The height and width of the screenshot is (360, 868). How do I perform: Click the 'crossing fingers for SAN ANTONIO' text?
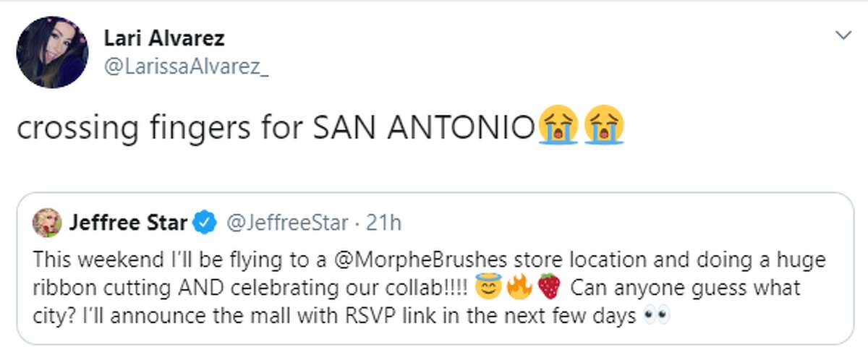(x=274, y=129)
